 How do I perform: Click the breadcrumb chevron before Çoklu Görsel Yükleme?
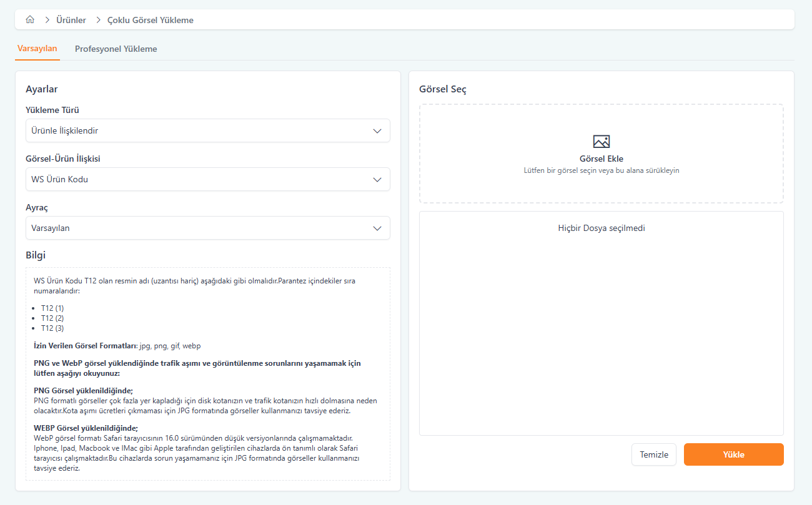pyautogui.click(x=98, y=20)
